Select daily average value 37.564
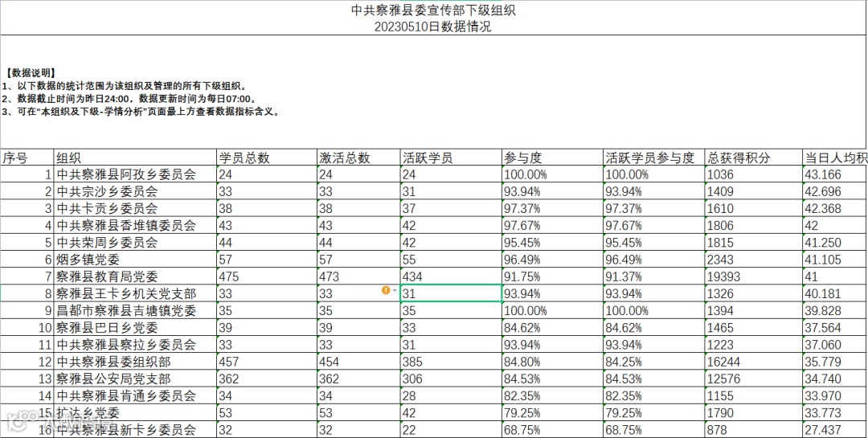Viewport: 868px width, 438px height. [x=835, y=328]
